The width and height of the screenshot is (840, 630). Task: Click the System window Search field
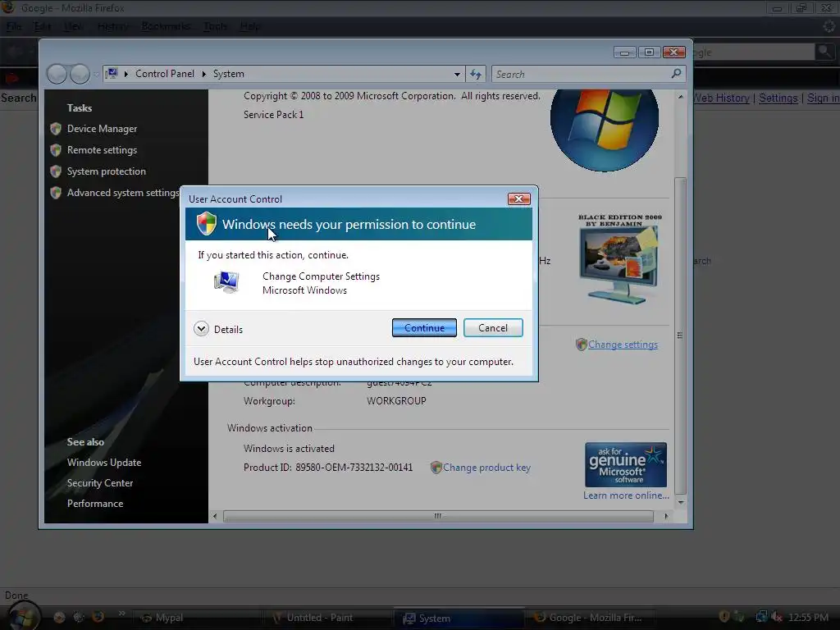pos(582,74)
